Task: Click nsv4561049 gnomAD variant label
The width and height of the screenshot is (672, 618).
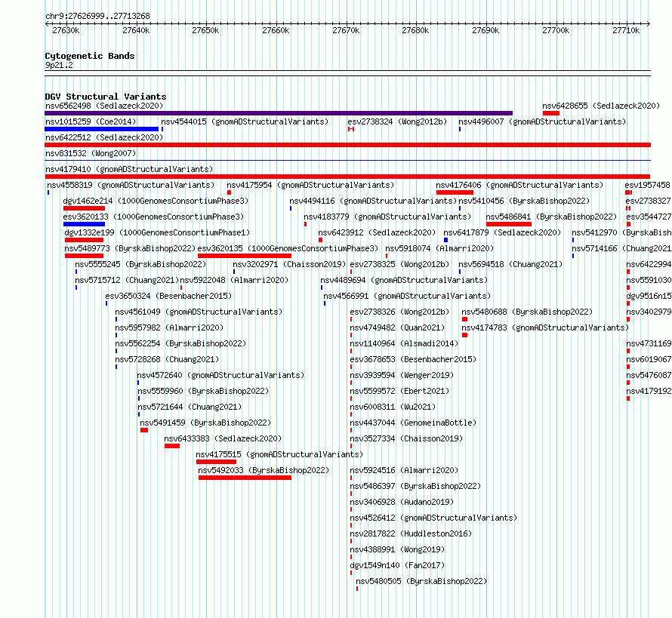Action: [x=199, y=312]
